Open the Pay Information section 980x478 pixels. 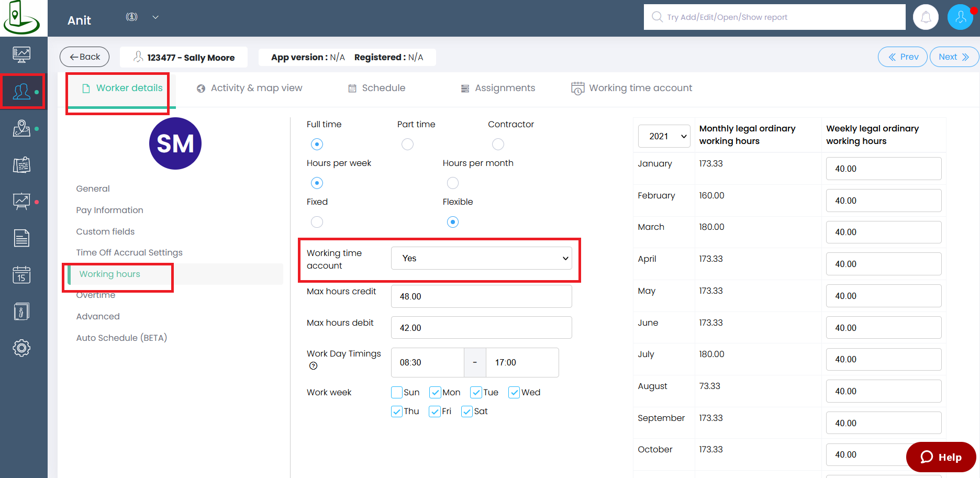(109, 210)
